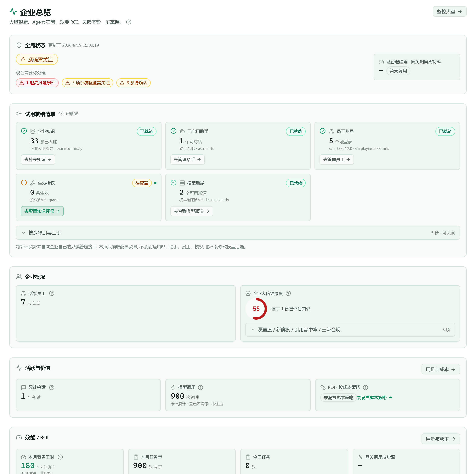476x474 pixels.
Task: Click help icon beside 本月节省工时
Action: (x=60, y=457)
